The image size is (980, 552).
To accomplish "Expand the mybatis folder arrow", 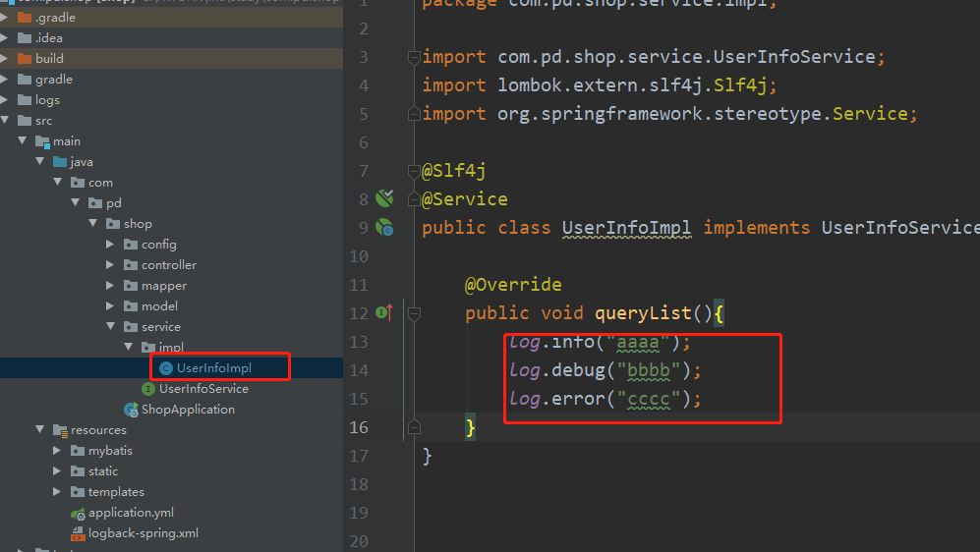I will [x=57, y=450].
